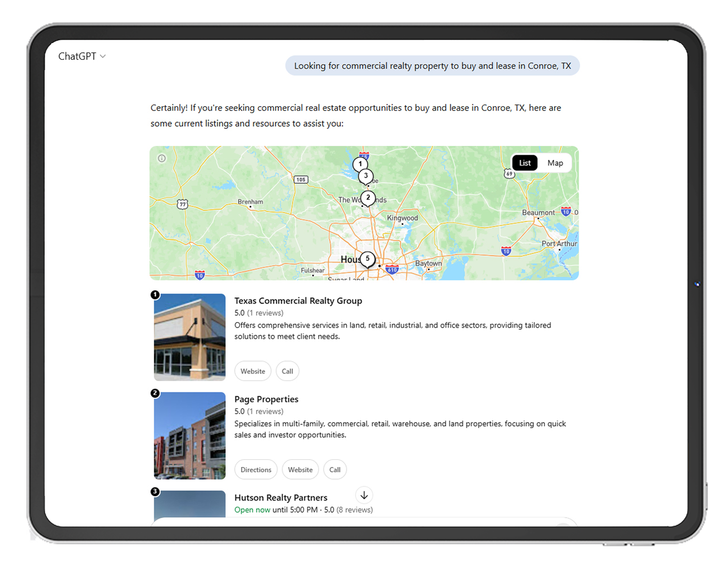Click the user message bubble about Conroe

coord(432,66)
